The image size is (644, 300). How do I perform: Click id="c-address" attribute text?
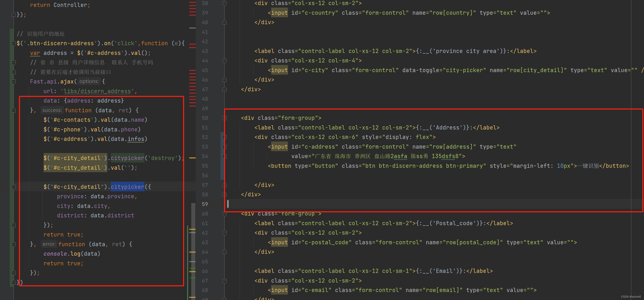click(315, 147)
